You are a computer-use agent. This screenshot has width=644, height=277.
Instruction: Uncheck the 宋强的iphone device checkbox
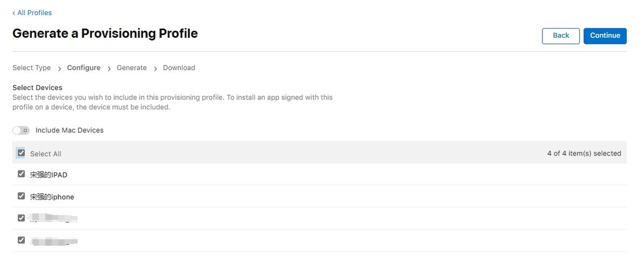click(x=21, y=196)
